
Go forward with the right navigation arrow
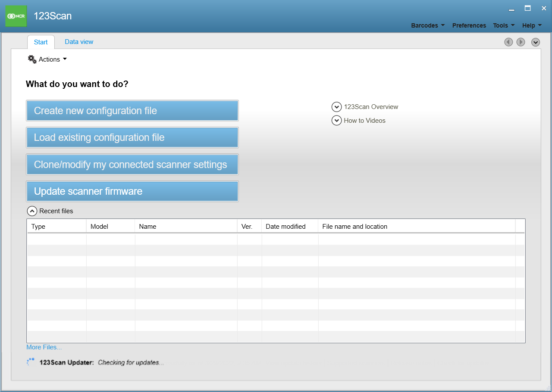[521, 42]
